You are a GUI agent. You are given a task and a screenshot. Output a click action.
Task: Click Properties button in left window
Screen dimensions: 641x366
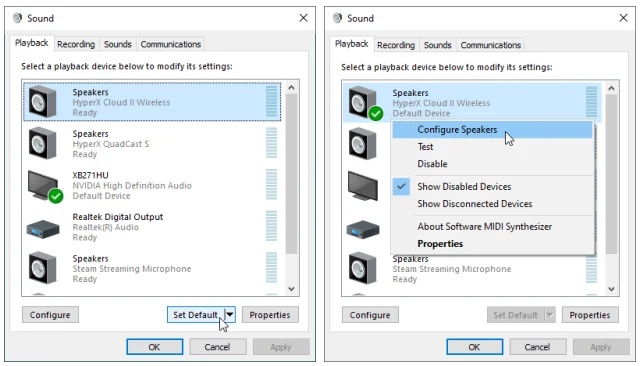270,315
